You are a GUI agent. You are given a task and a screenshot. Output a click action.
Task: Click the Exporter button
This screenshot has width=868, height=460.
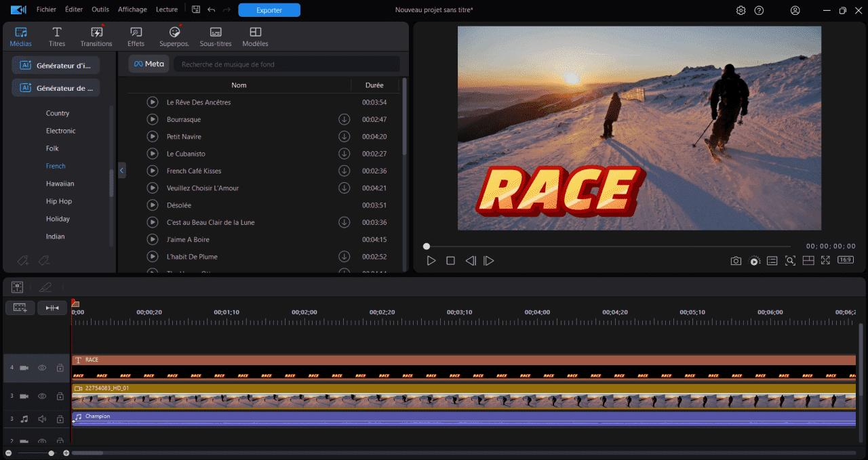(269, 9)
